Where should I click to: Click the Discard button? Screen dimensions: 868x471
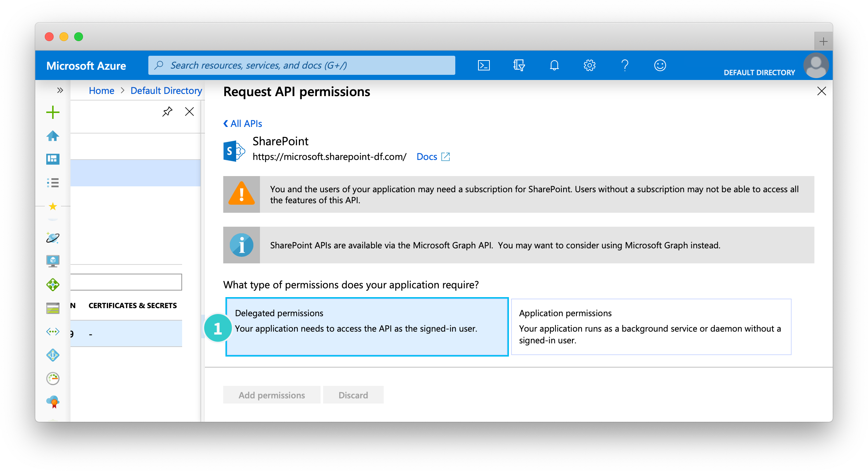[x=353, y=395]
